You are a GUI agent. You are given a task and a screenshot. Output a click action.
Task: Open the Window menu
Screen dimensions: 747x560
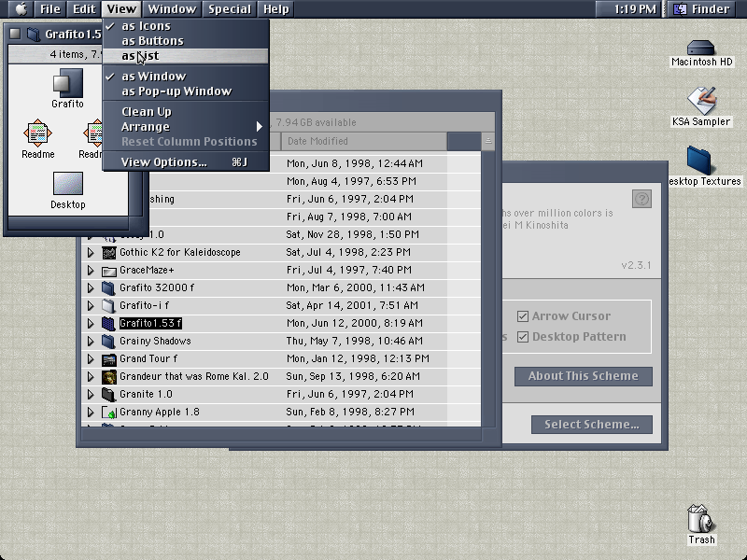click(172, 8)
